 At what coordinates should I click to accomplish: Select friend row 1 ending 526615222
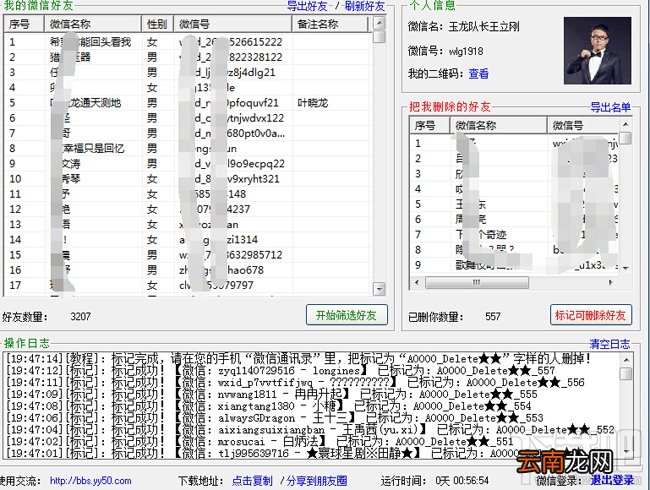pyautogui.click(x=187, y=42)
